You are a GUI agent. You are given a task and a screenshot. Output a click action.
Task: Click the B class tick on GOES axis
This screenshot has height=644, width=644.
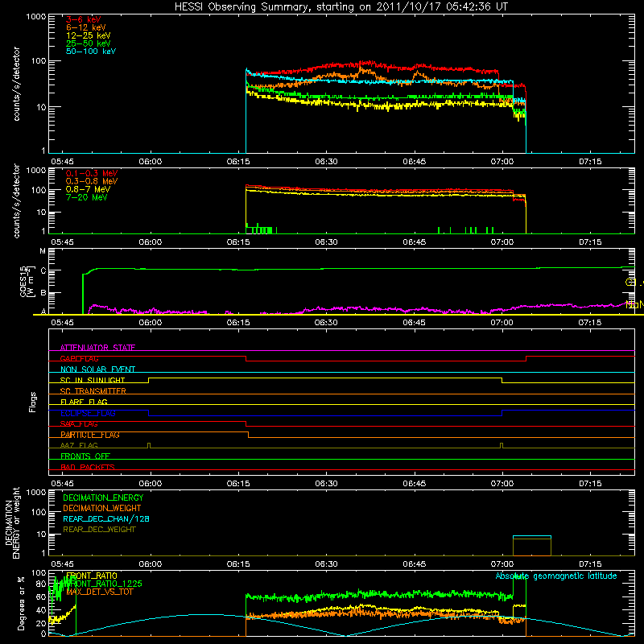click(x=43, y=293)
